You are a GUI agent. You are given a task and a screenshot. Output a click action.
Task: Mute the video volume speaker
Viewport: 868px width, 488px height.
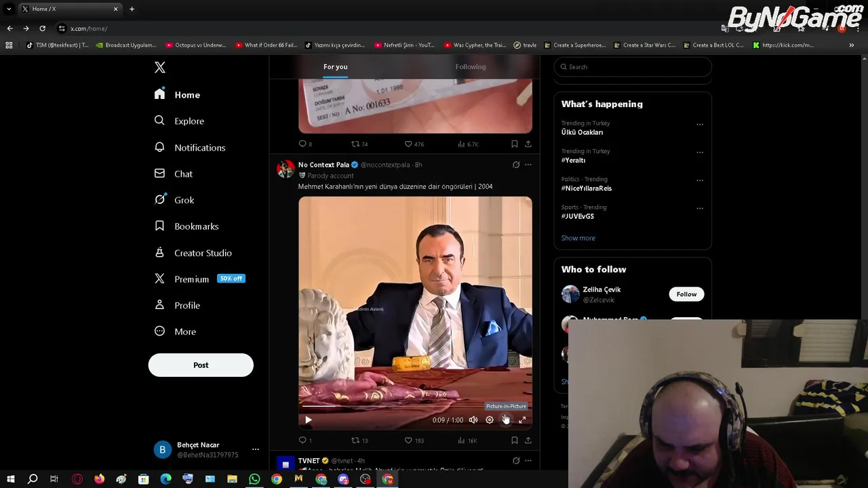(x=473, y=420)
